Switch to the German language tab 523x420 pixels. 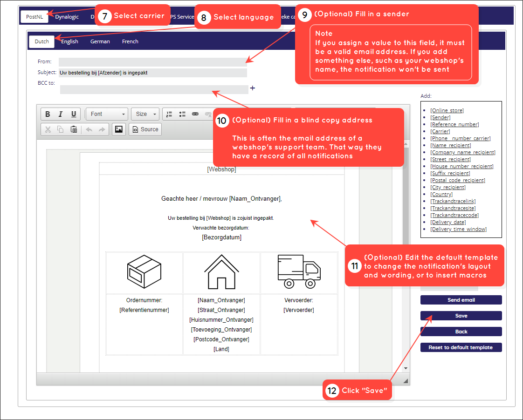tap(100, 41)
